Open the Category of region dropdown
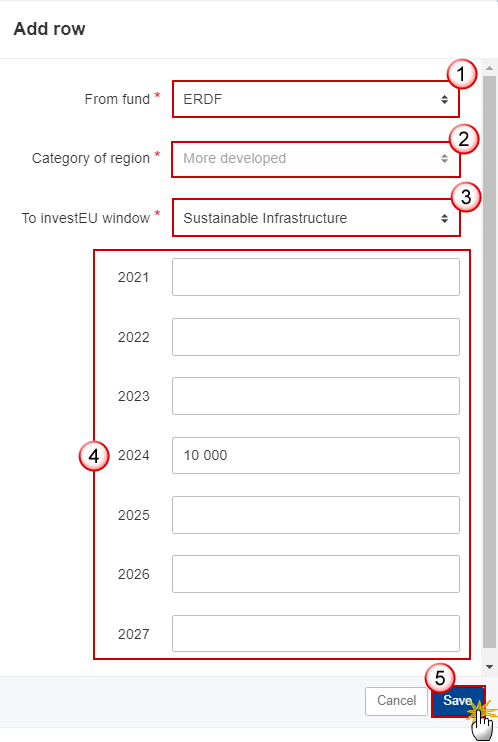 [x=316, y=159]
